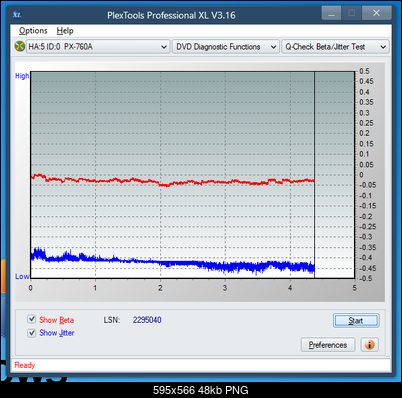This screenshot has height=398, width=402.
Task: Close the PlexTools Professional XL window
Action: tap(377, 13)
